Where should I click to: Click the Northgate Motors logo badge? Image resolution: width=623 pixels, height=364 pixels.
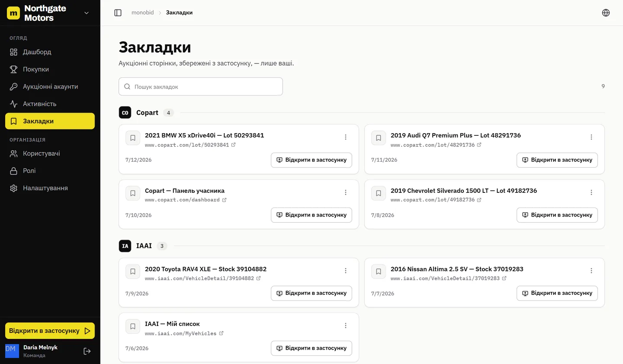point(13,13)
